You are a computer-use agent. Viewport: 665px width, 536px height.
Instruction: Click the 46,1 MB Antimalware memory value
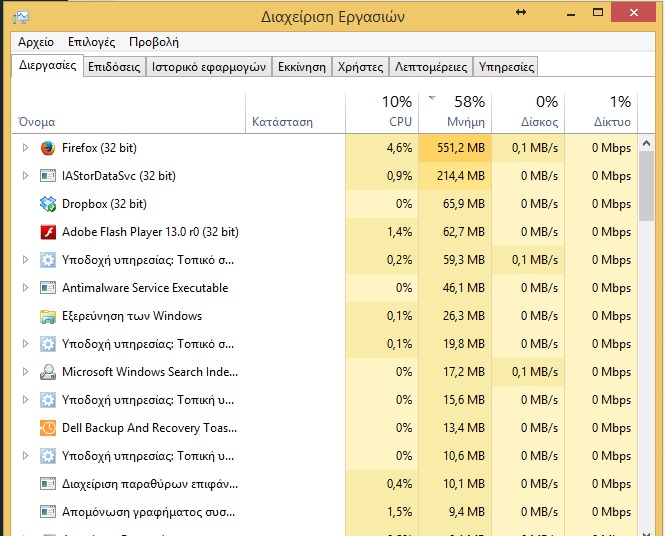coord(464,288)
